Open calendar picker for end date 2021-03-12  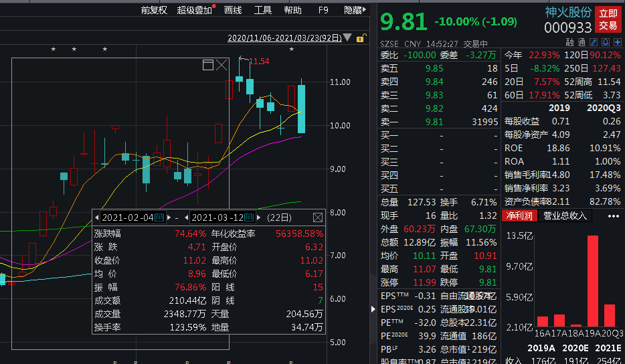coord(249,217)
